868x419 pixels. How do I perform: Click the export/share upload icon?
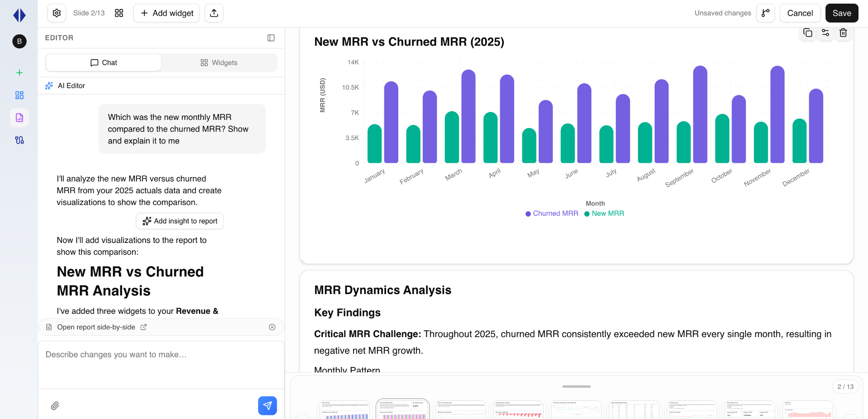[x=214, y=13]
